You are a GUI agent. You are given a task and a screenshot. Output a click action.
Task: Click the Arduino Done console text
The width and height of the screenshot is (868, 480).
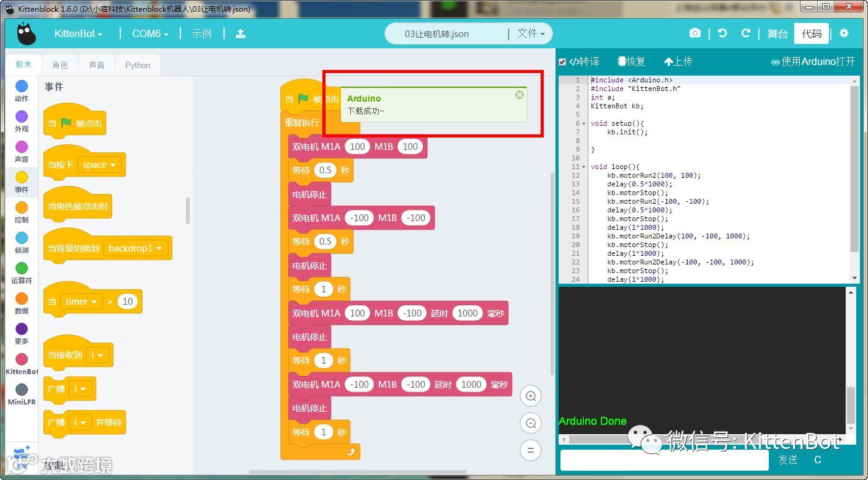point(593,421)
